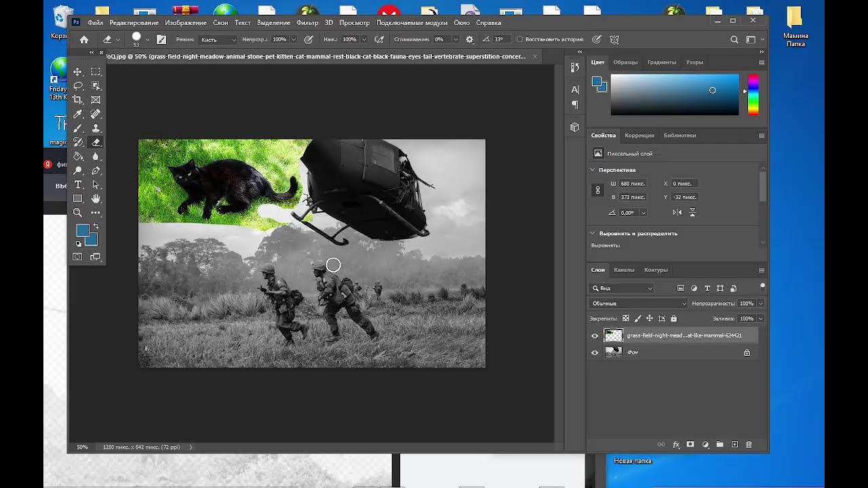Toggle visibility of the Фон layer
Viewport: 868px width, 488px height.
click(595, 352)
